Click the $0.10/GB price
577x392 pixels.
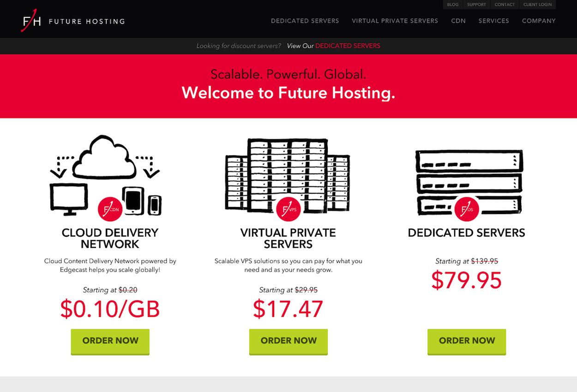click(x=110, y=309)
